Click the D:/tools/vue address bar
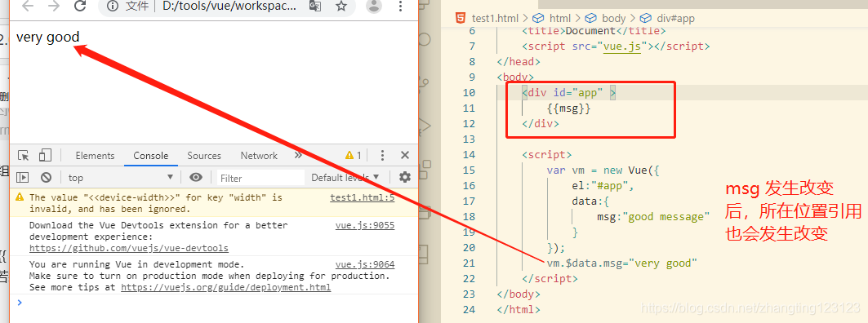868x323 pixels. click(x=229, y=6)
